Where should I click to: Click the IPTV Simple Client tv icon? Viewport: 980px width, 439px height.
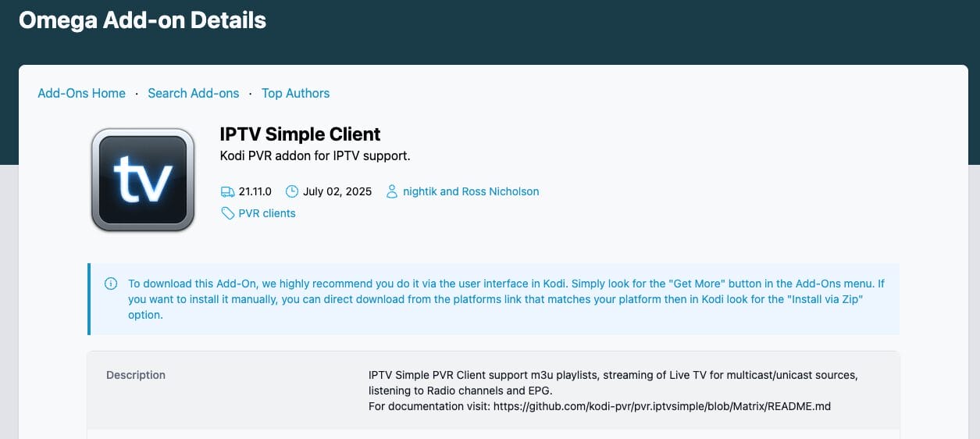point(142,180)
